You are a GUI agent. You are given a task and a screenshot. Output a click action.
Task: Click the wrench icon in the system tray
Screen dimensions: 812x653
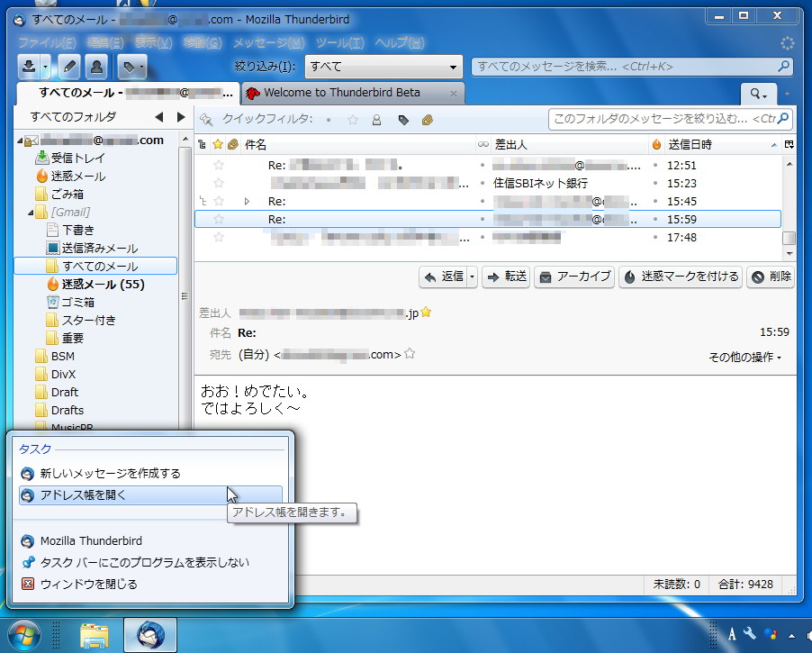pyautogui.click(x=747, y=635)
